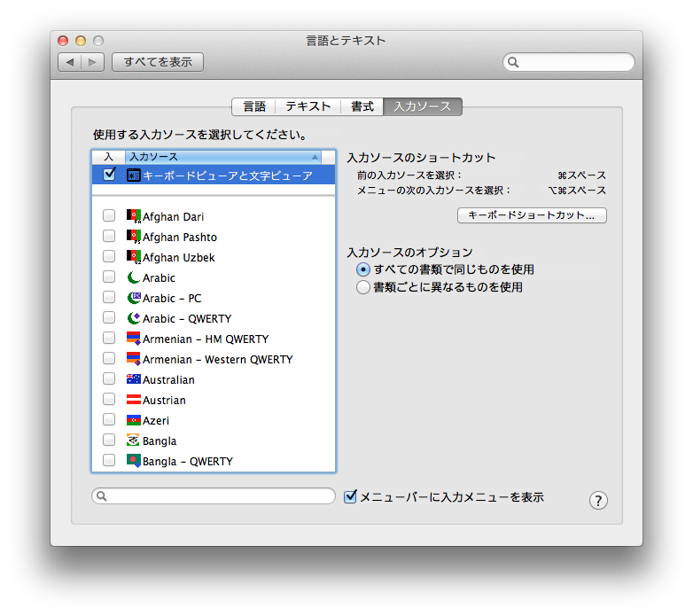Enable the Austrian checkbox
The height and width of the screenshot is (616, 693).
[x=109, y=399]
